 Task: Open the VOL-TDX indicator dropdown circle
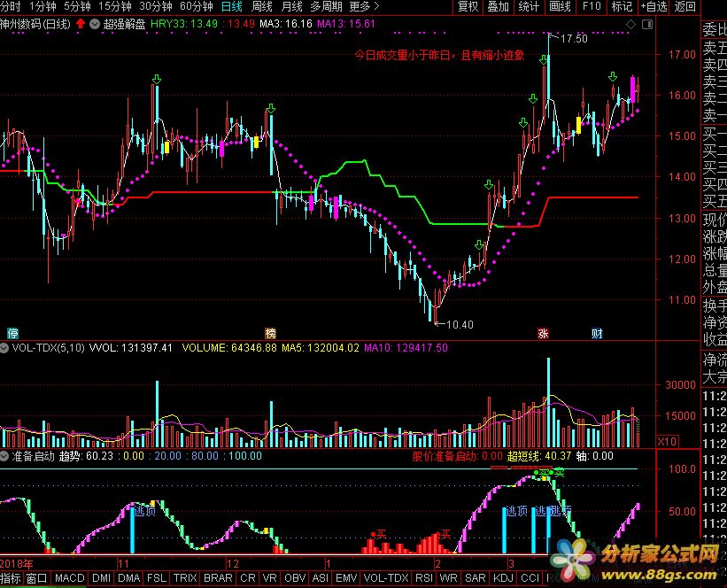(x=4, y=348)
